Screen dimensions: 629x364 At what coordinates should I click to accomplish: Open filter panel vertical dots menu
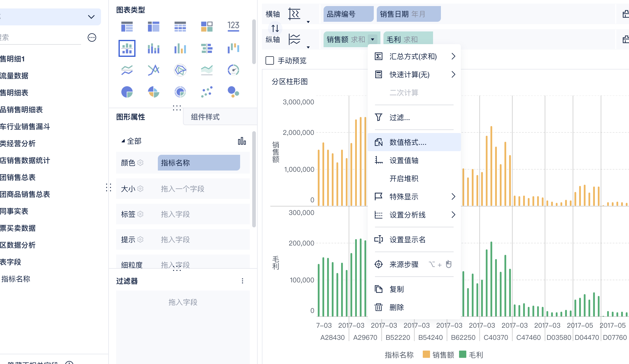[x=243, y=281]
